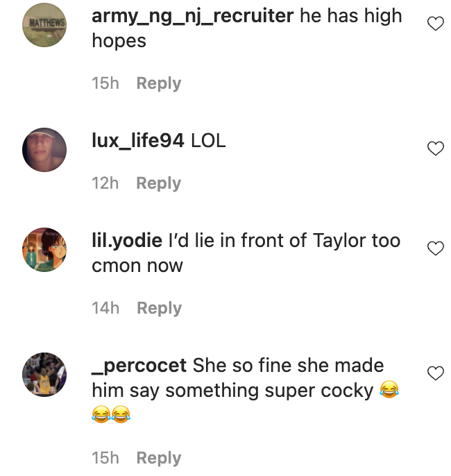Go to the lil.yodie username
Screen dimensions: 451x476
tap(128, 241)
